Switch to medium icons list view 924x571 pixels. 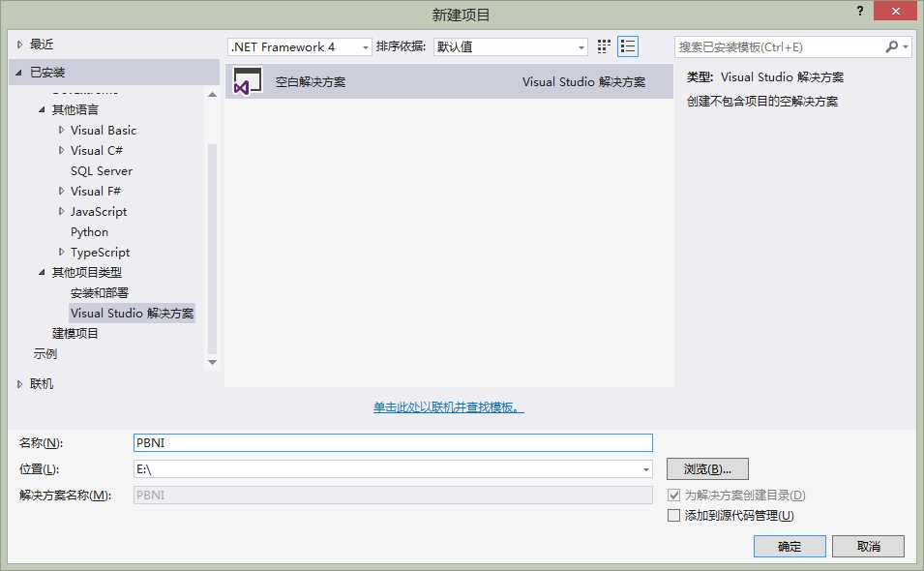(x=628, y=46)
